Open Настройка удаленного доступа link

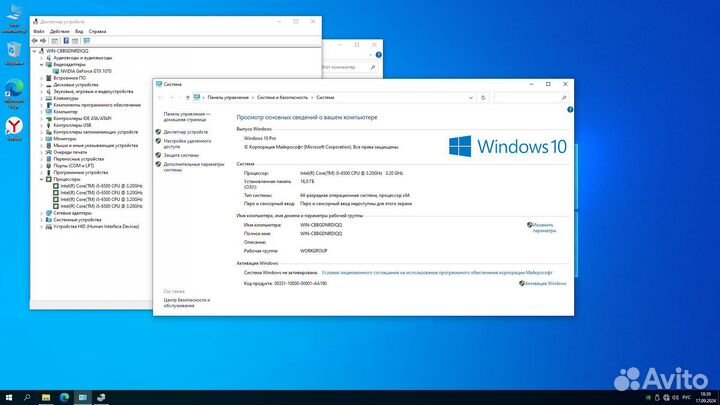(x=187, y=144)
